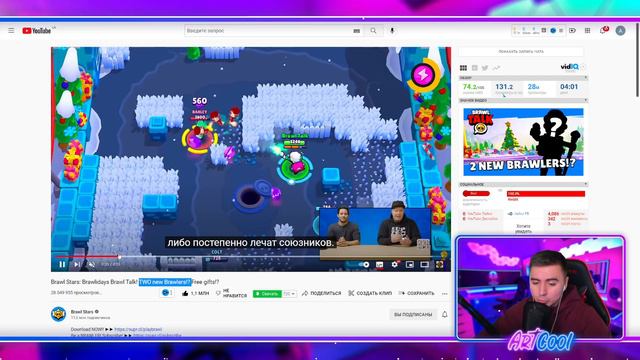Image resolution: width=640 pixels, height=360 pixels.
Task: Go to the YouTube home logo
Action: click(x=37, y=31)
